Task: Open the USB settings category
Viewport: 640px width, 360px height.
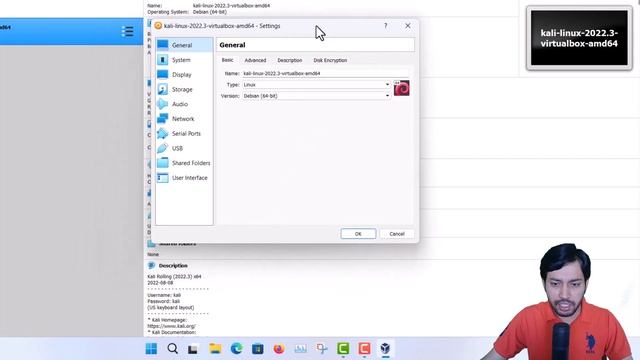Action: 184,148
